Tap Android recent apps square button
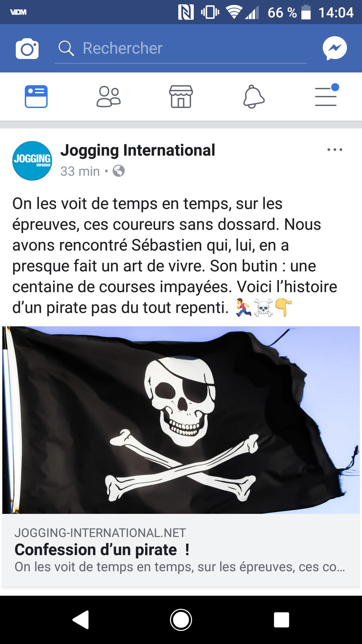The width and height of the screenshot is (362, 644). coord(282,620)
